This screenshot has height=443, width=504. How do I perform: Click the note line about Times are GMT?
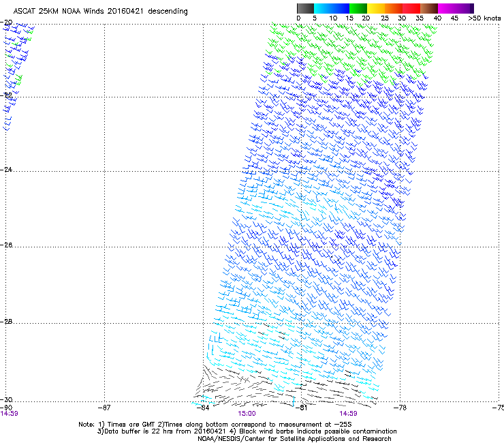[215, 425]
